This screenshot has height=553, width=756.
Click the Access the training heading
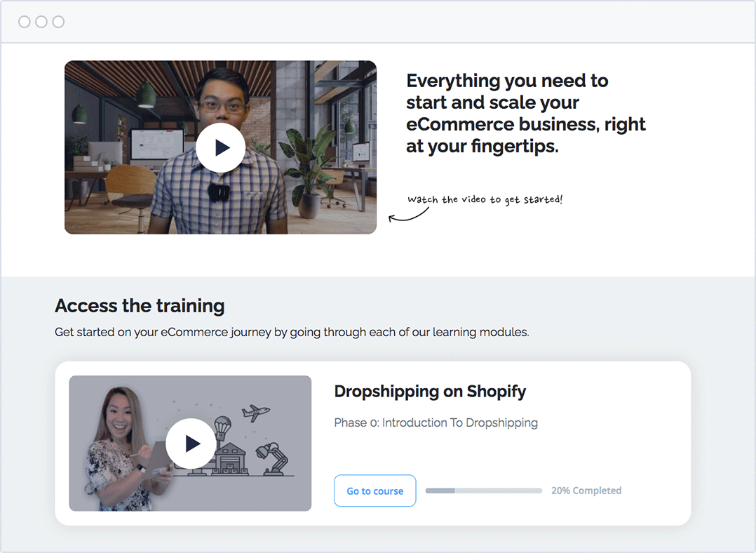(140, 306)
